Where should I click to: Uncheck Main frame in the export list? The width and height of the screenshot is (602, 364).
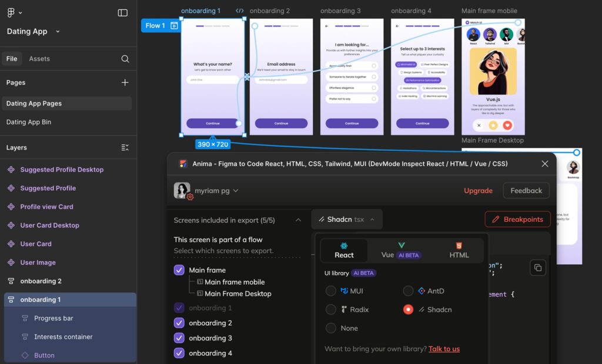point(179,269)
